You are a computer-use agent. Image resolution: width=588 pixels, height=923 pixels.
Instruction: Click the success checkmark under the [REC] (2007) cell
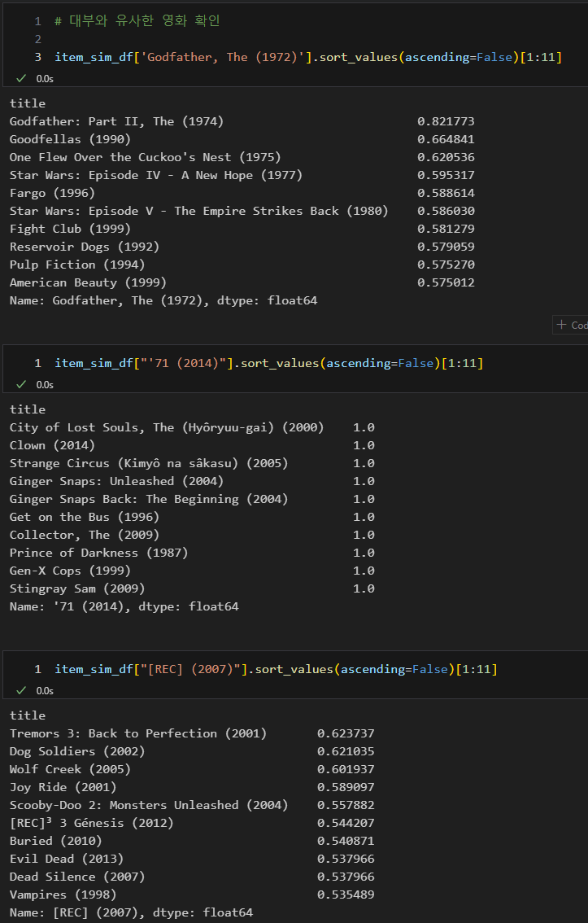point(22,690)
